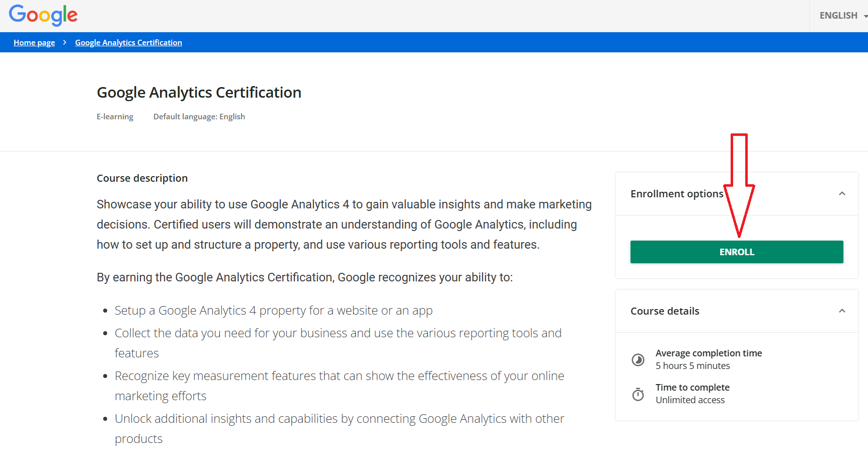Click the Google logo

[x=43, y=15]
